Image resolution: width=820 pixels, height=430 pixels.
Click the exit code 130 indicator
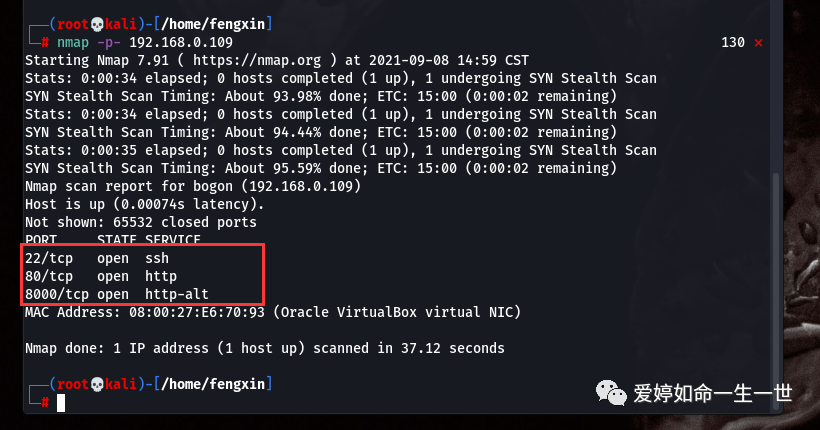pos(733,42)
